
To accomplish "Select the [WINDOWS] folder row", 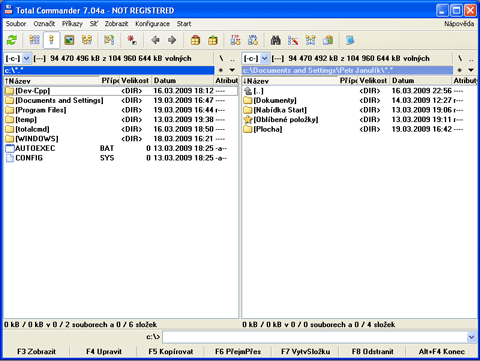I will (x=121, y=139).
